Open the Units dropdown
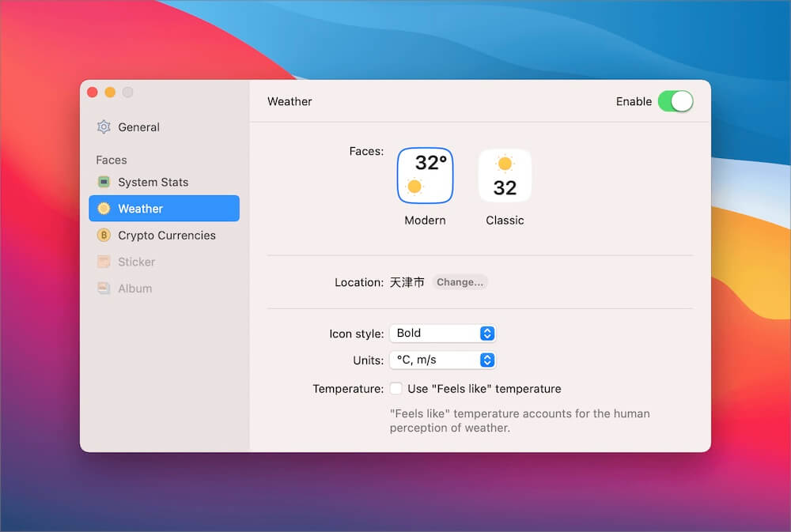The height and width of the screenshot is (532, 791). (x=442, y=360)
